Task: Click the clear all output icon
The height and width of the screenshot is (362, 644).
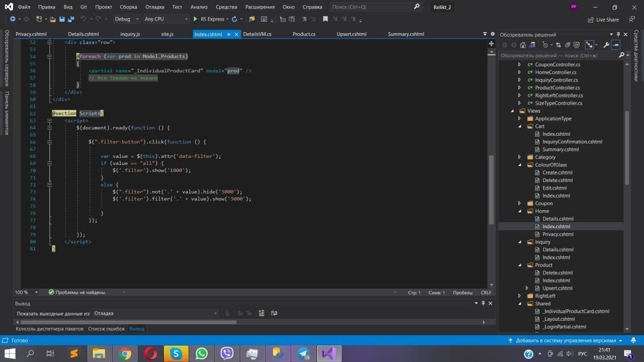Action: pos(261,313)
